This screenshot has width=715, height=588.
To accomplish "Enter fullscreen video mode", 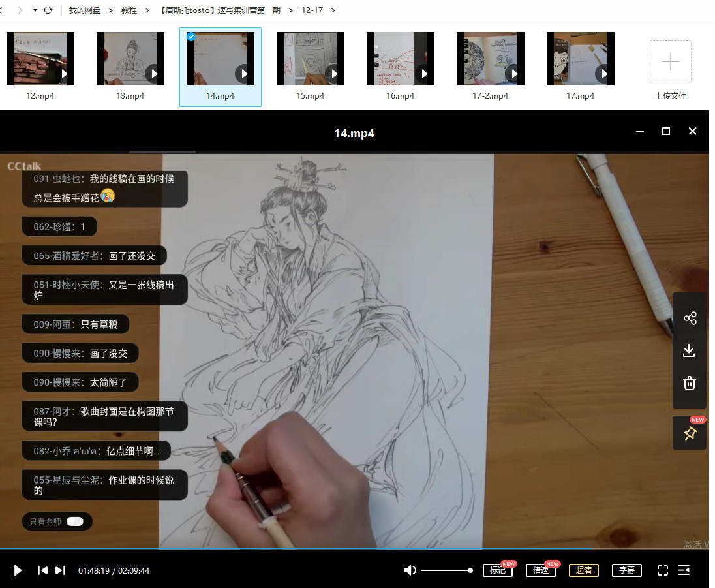I will 662,570.
